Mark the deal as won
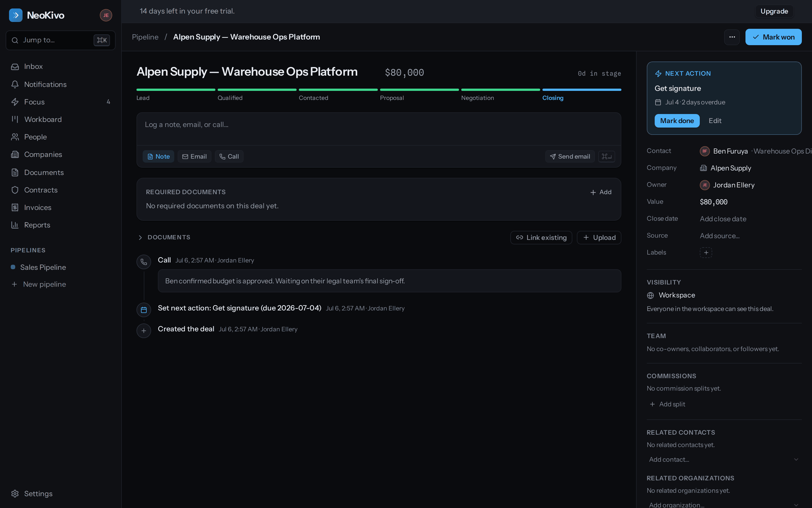 tap(773, 37)
